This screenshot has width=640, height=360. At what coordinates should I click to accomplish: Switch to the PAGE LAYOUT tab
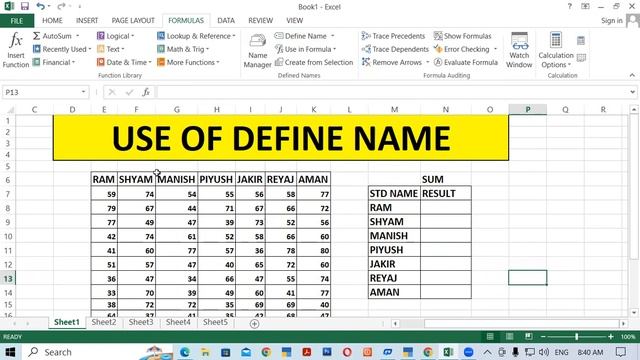click(x=133, y=20)
